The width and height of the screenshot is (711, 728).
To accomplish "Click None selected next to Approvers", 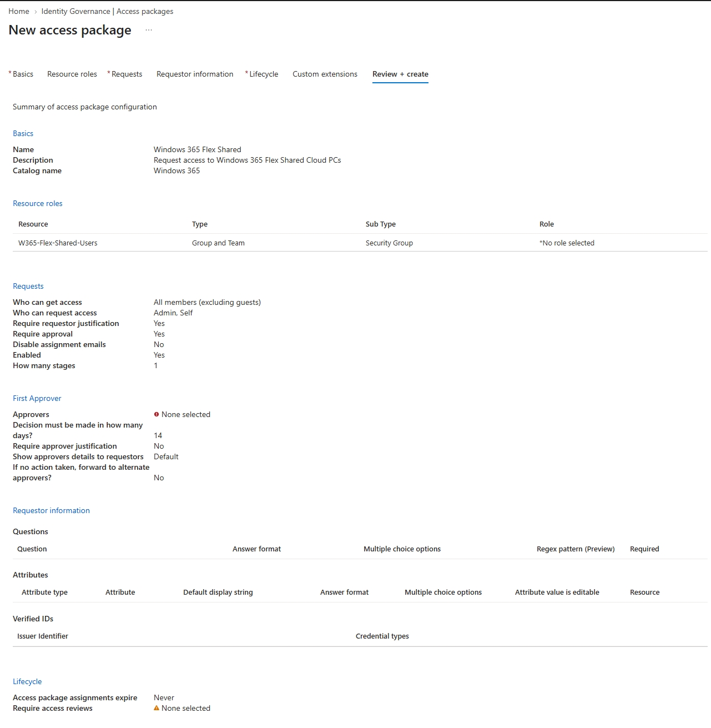I will tap(186, 414).
